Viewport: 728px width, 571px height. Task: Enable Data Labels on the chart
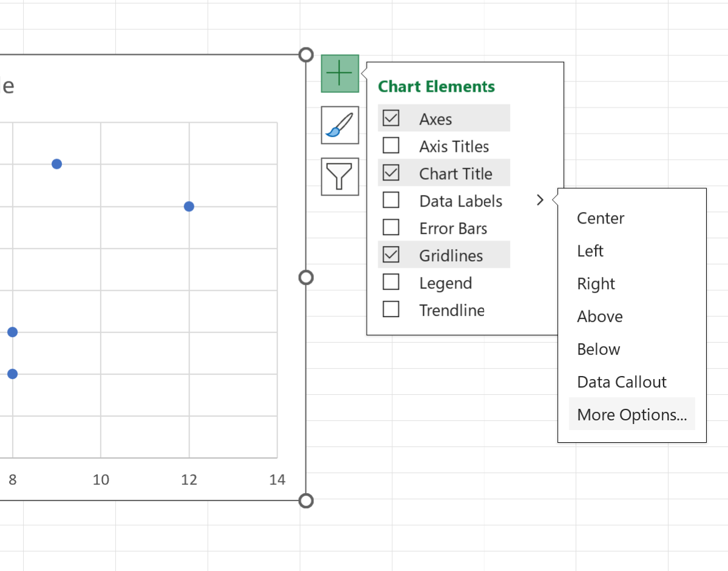(x=391, y=200)
